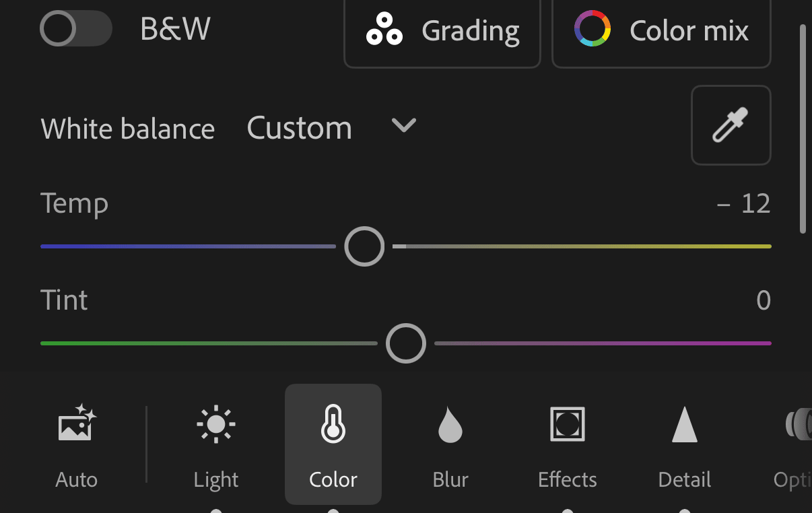Open the Effects vignette icon

click(x=567, y=424)
